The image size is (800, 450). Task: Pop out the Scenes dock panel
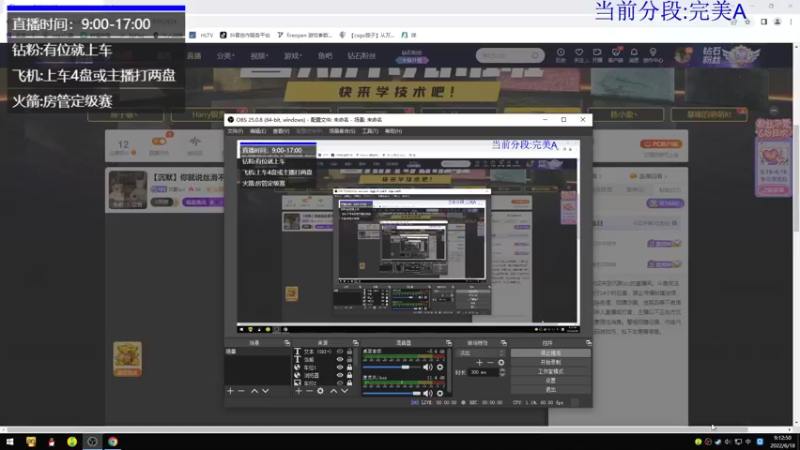tap(287, 343)
